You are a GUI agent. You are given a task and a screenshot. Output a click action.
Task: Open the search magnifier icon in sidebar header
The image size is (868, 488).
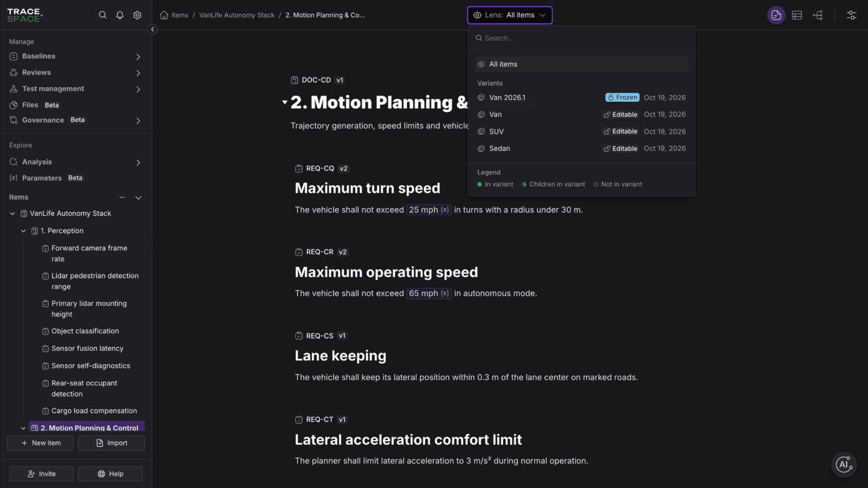[x=102, y=15]
